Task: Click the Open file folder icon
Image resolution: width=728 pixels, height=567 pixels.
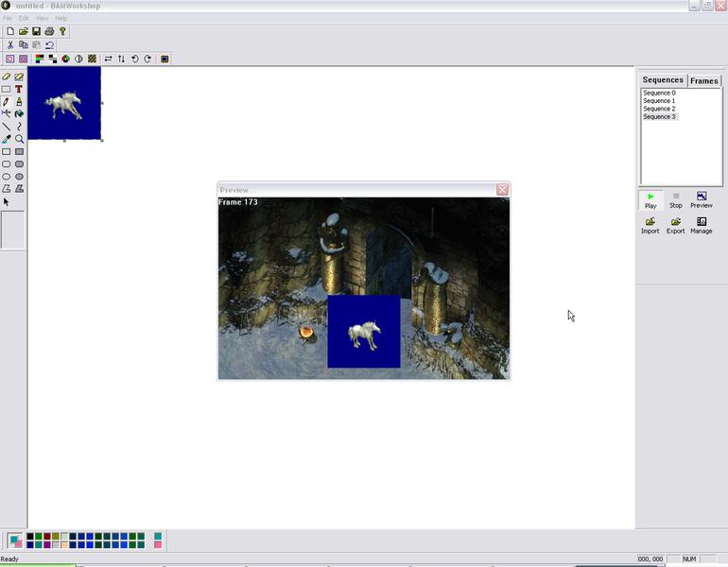Action: pyautogui.click(x=24, y=31)
